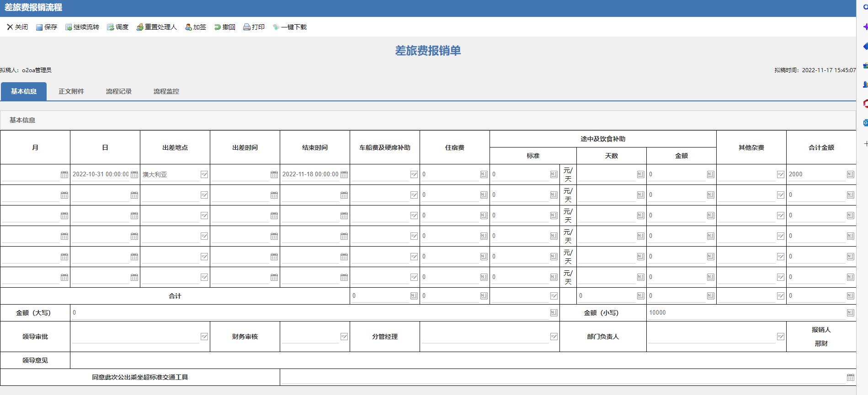The height and width of the screenshot is (395, 868).
Task: Open calendar picker for 结束时间 2022-11-18
Action: click(344, 174)
